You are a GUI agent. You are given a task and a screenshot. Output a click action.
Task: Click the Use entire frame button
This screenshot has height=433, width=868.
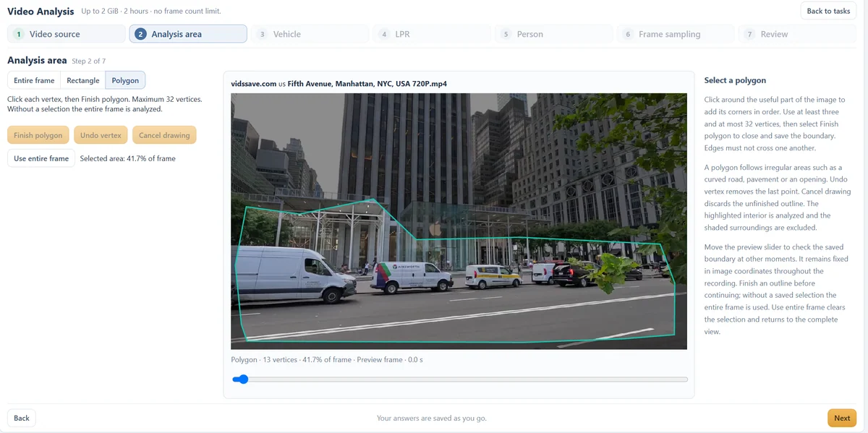coord(41,158)
